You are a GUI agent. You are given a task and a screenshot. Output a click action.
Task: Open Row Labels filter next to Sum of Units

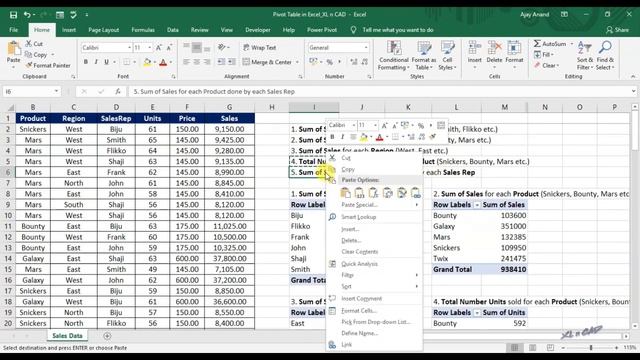coord(477,313)
